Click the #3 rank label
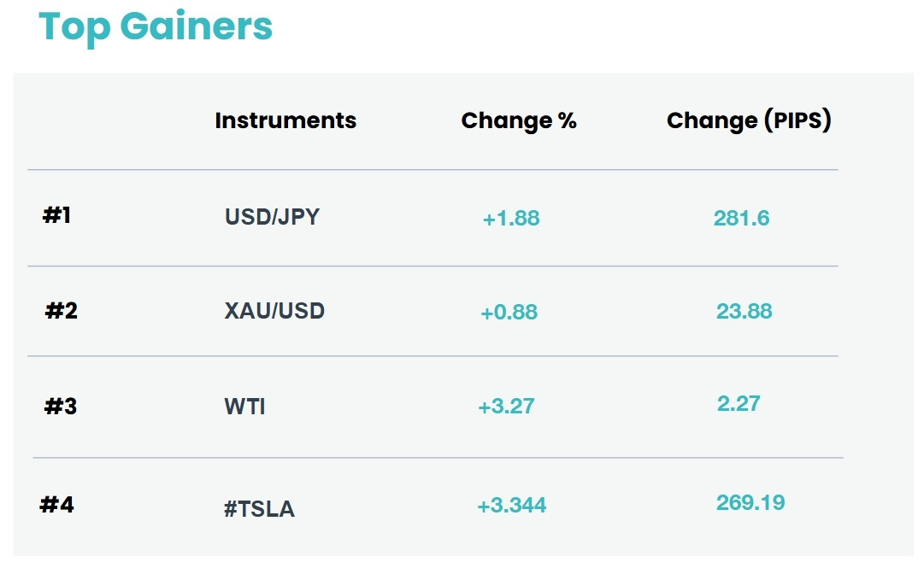Viewport: 924px width, 574px height. coord(61,407)
